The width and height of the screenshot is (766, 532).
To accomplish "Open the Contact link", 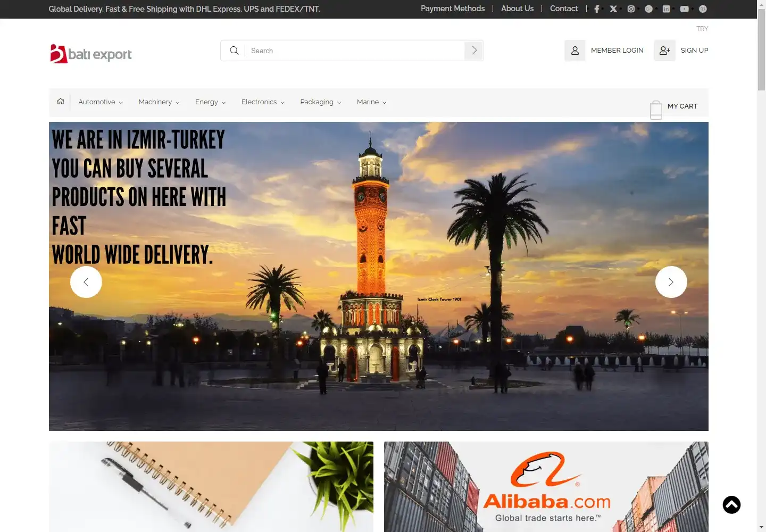I will coord(564,9).
